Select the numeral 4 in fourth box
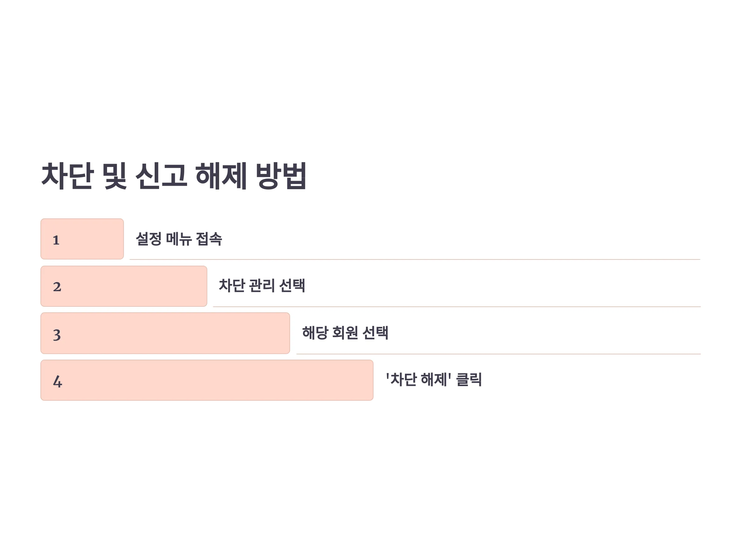The width and height of the screenshot is (747, 560). pos(57,381)
